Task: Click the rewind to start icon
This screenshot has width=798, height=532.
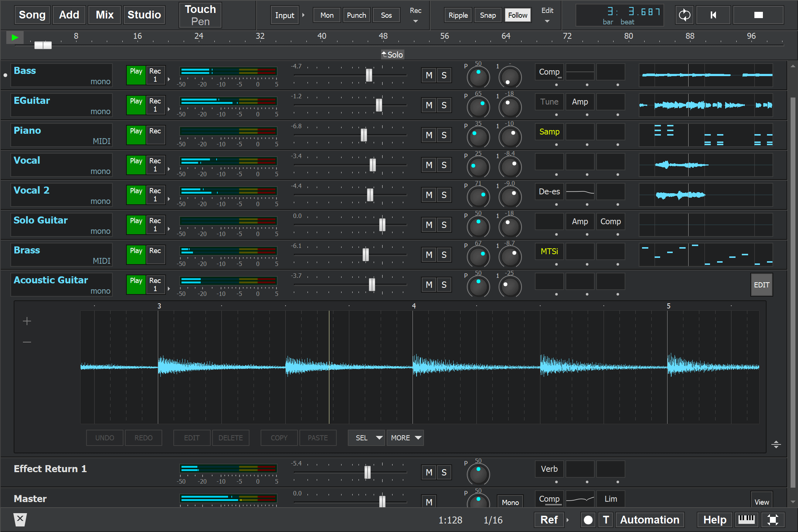Action: pos(713,15)
